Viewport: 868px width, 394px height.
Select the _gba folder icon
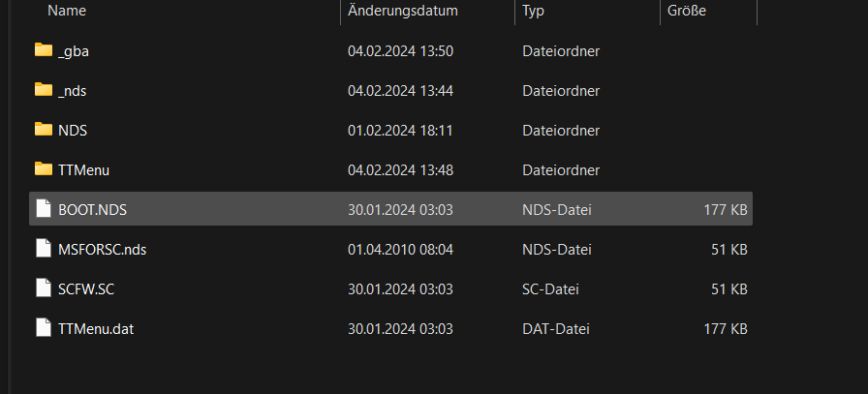(44, 49)
